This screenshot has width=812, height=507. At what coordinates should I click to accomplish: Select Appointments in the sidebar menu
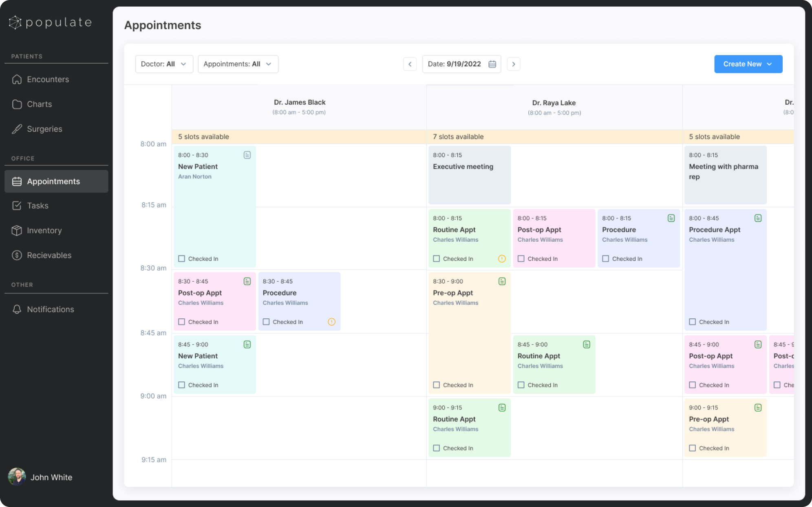point(53,181)
